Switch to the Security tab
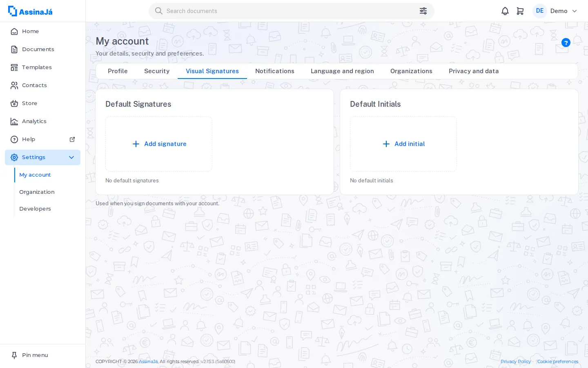 (x=157, y=71)
